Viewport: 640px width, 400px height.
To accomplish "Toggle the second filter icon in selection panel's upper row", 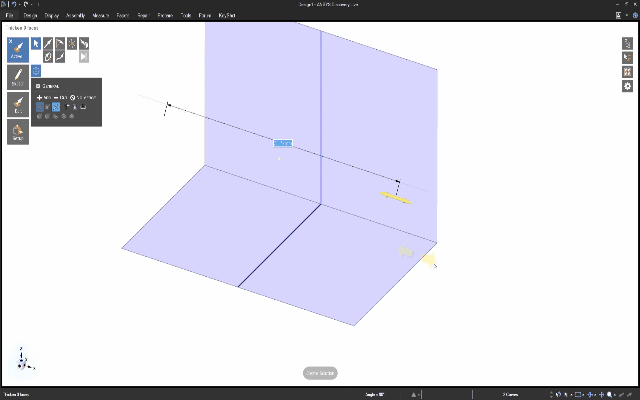I will (x=48, y=107).
